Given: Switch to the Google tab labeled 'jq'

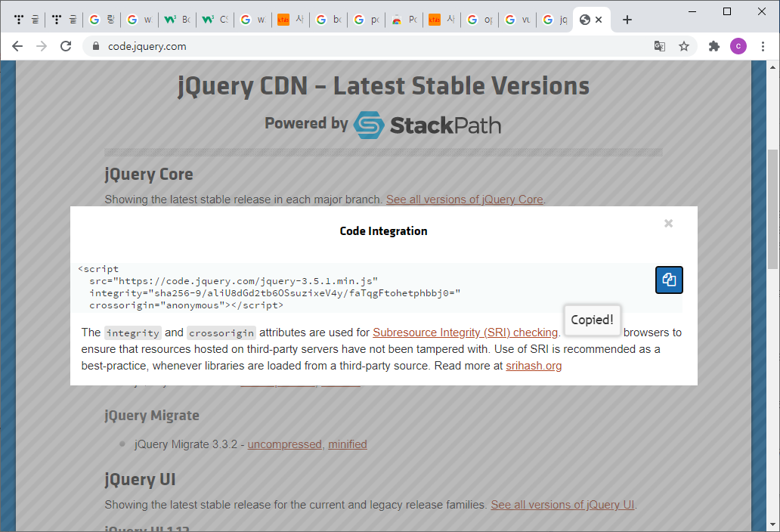Looking at the screenshot, I should pos(554,20).
